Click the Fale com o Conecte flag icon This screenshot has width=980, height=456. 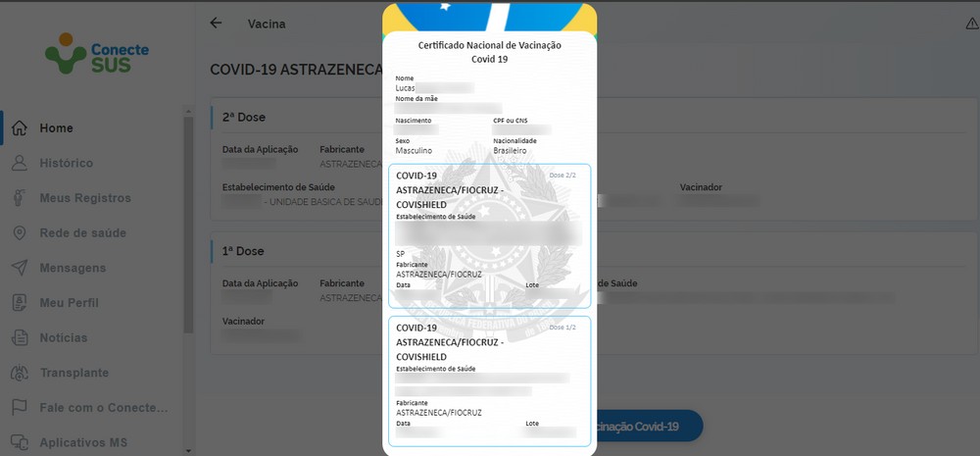click(x=20, y=408)
